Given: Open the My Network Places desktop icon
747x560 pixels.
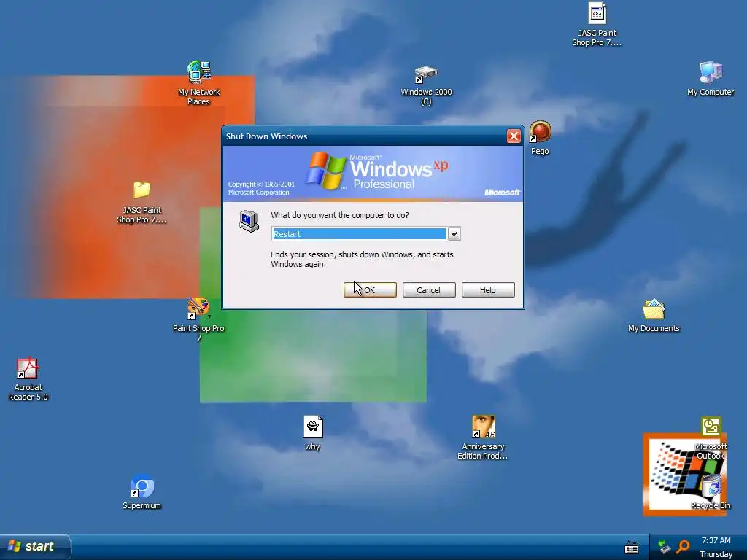Looking at the screenshot, I should point(198,73).
